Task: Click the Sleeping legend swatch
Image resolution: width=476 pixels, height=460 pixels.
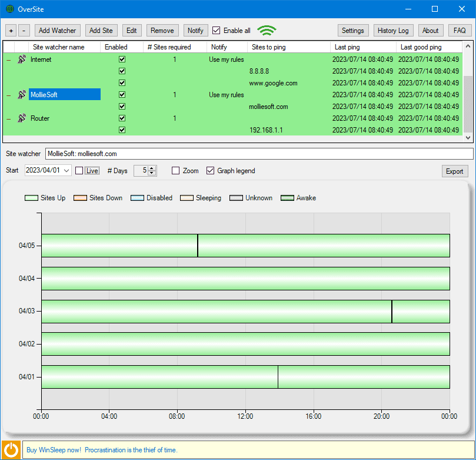Action: [187, 198]
